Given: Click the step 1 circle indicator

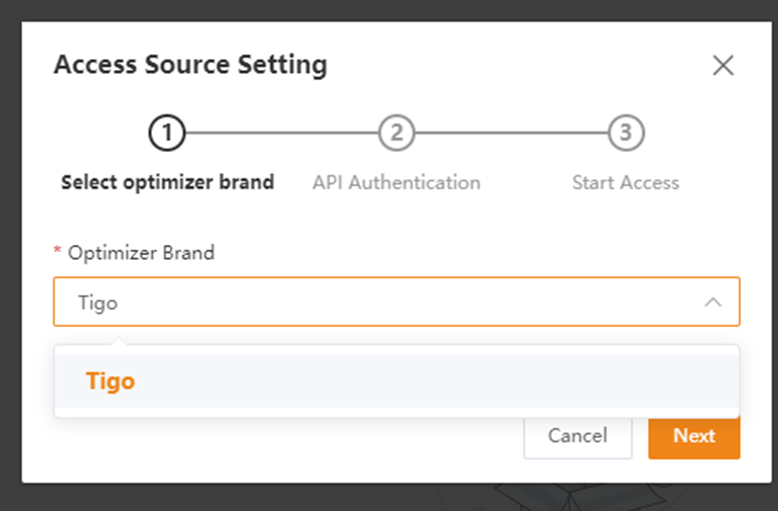Looking at the screenshot, I should [x=167, y=132].
